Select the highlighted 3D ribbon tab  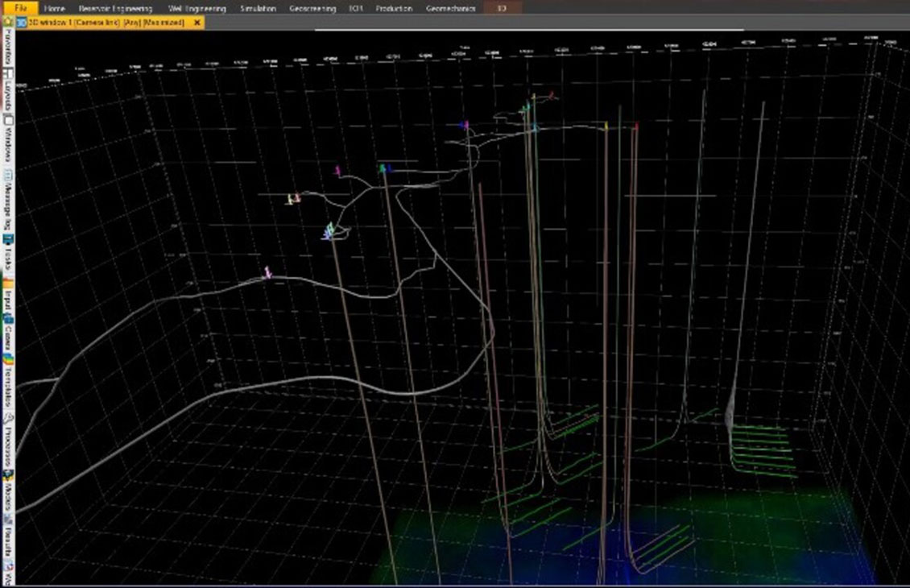tap(502, 8)
